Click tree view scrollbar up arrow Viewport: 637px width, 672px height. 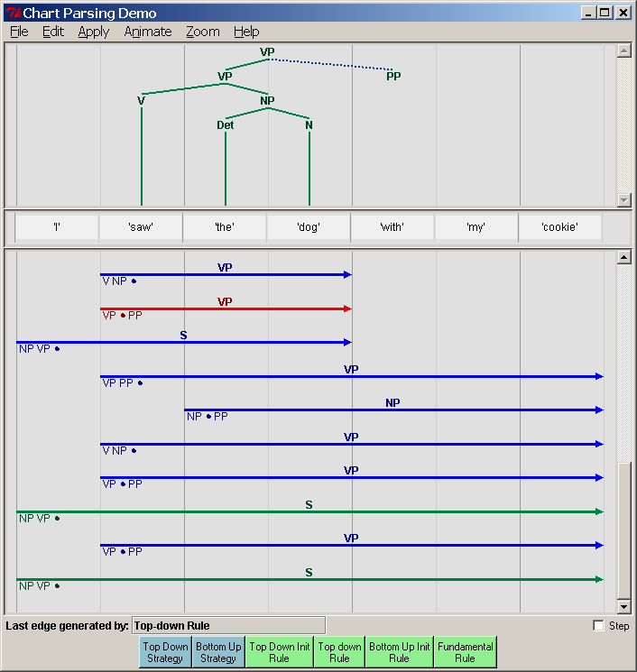623,51
